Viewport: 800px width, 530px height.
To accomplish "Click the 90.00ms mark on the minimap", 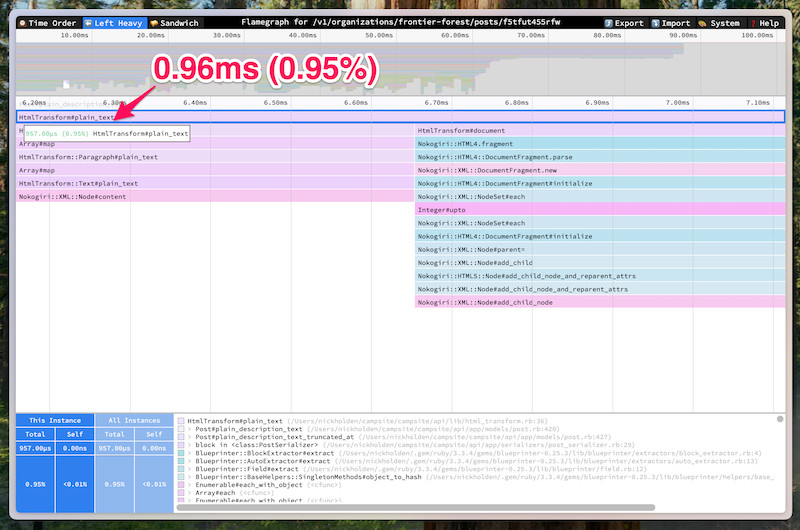I will tap(683, 35).
